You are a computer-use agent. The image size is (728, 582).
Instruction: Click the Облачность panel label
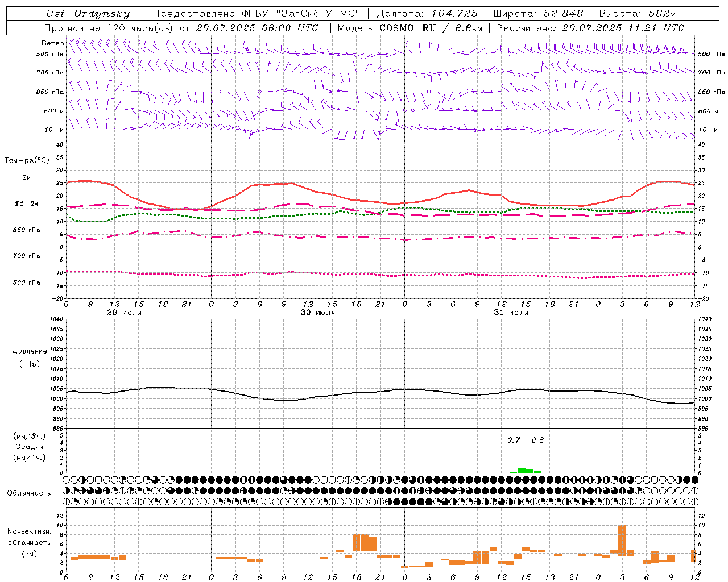[29, 493]
